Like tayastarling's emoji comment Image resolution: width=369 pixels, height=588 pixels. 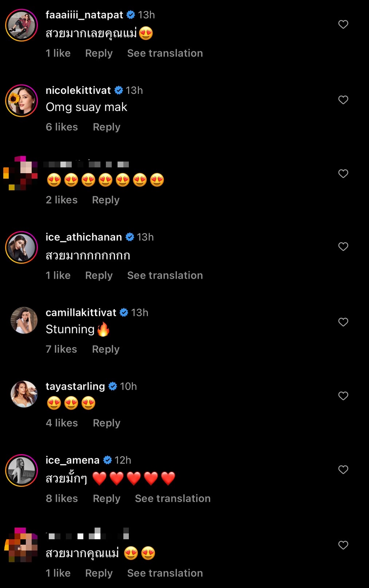(x=343, y=396)
